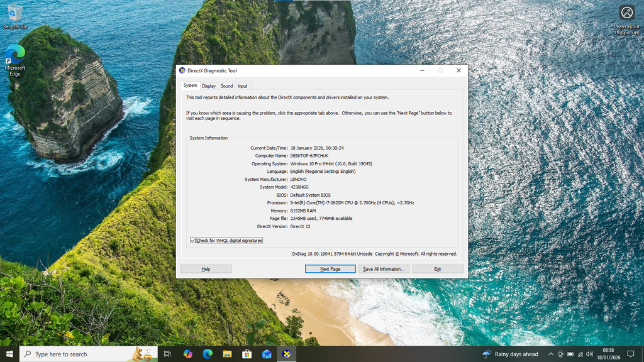Uncheck 'Check for WHQL digital signatures'
Image resolution: width=644 pixels, height=362 pixels.
[x=193, y=241]
